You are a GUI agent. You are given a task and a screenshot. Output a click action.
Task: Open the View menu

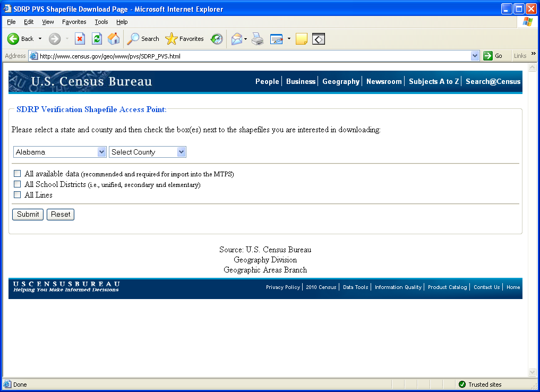click(48, 22)
